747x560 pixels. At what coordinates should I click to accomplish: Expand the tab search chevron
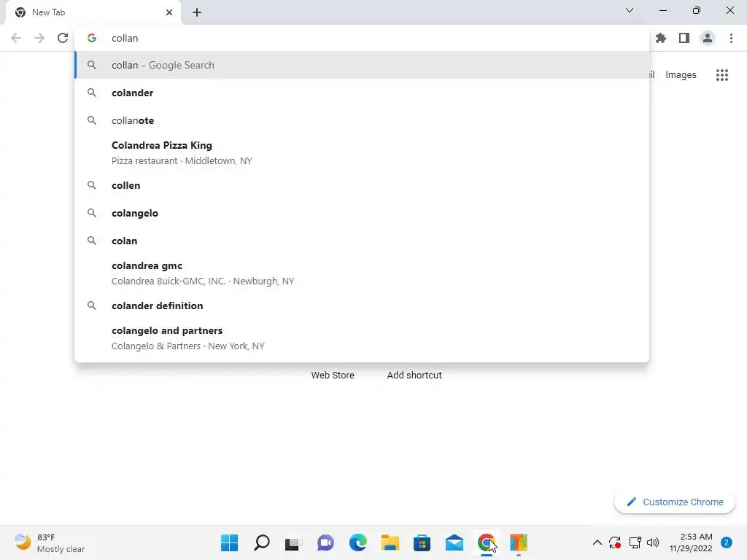click(630, 10)
